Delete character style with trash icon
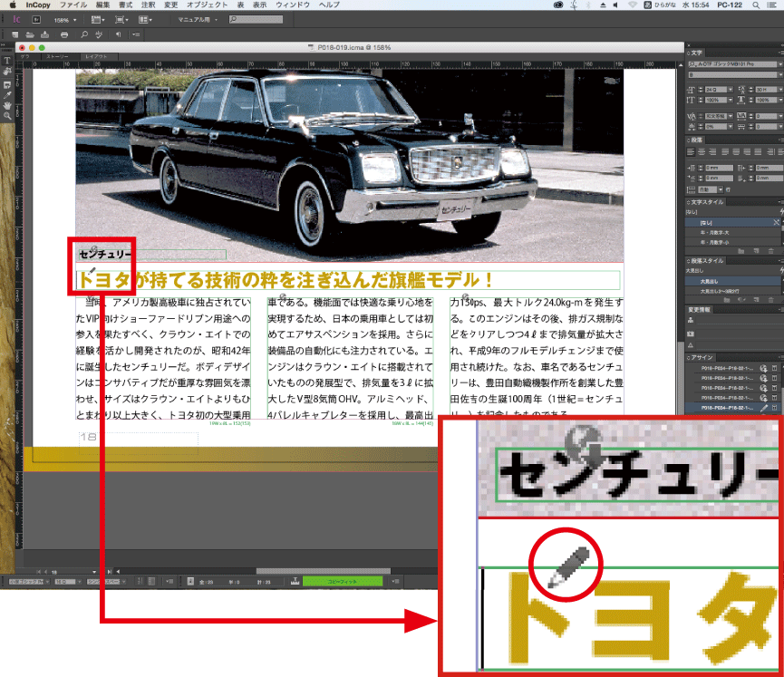 pyautogui.click(x=770, y=250)
